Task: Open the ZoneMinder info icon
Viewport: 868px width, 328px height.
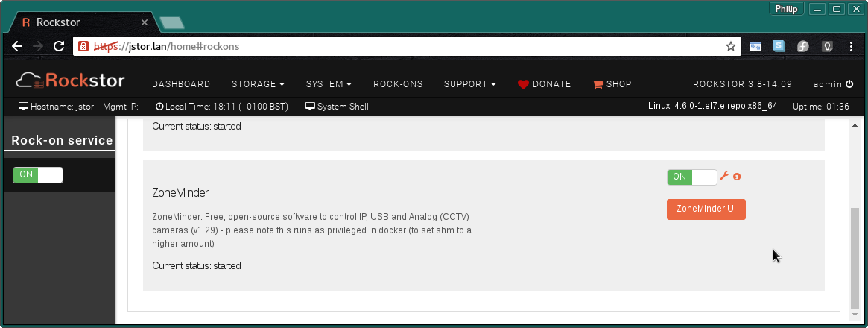Action: 737,177
